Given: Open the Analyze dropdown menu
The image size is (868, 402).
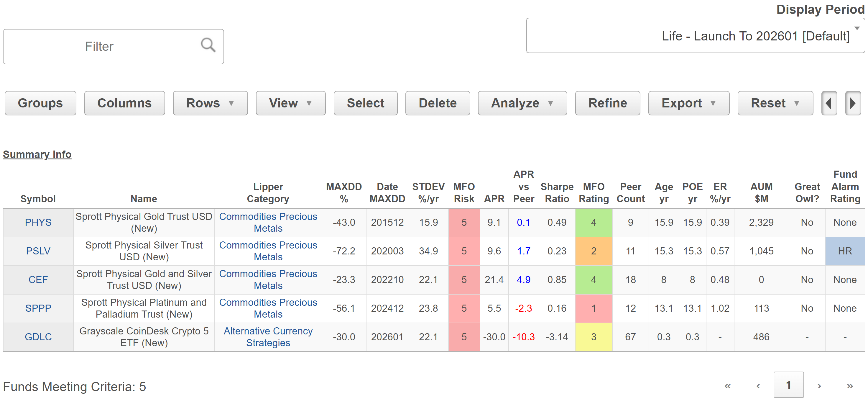Looking at the screenshot, I should pyautogui.click(x=522, y=103).
